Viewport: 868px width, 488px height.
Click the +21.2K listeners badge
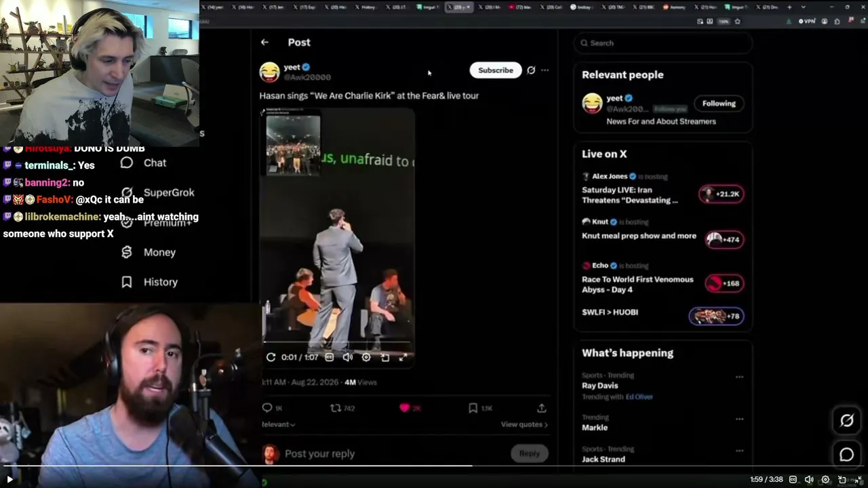(x=722, y=194)
